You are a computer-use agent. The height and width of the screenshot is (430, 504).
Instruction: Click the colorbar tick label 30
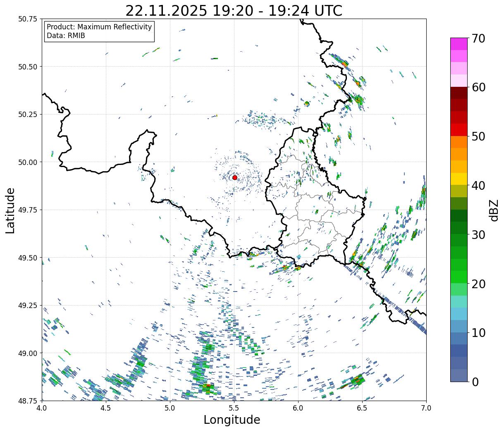[x=478, y=235]
